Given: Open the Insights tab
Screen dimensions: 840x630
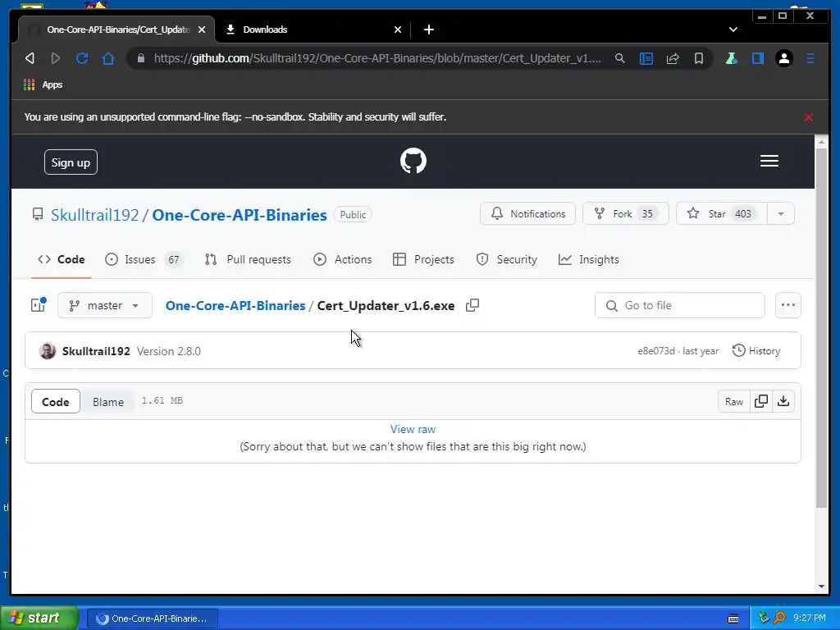Looking at the screenshot, I should coord(589,259).
